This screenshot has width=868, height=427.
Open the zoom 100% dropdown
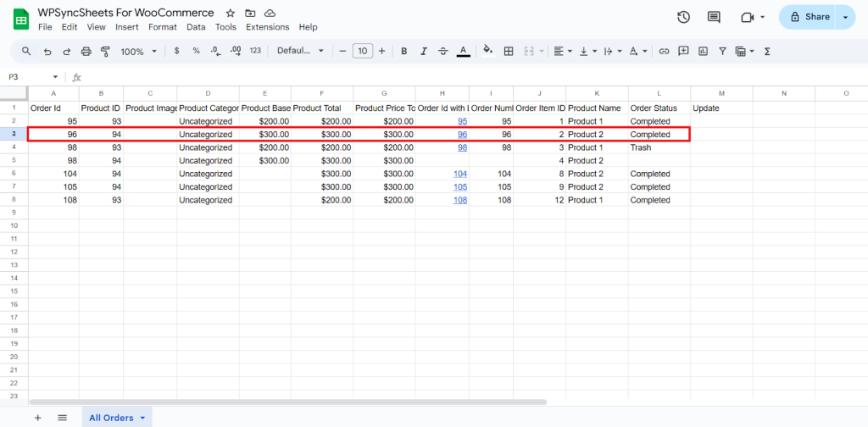pyautogui.click(x=138, y=52)
